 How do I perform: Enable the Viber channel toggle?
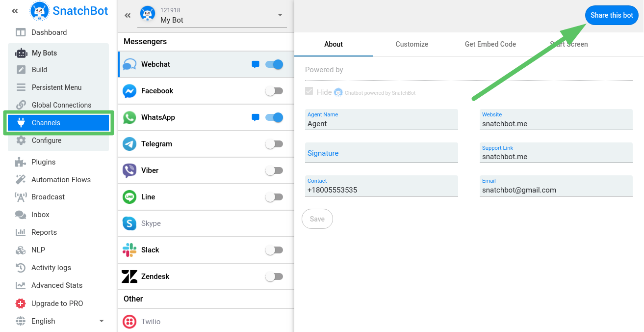click(274, 170)
